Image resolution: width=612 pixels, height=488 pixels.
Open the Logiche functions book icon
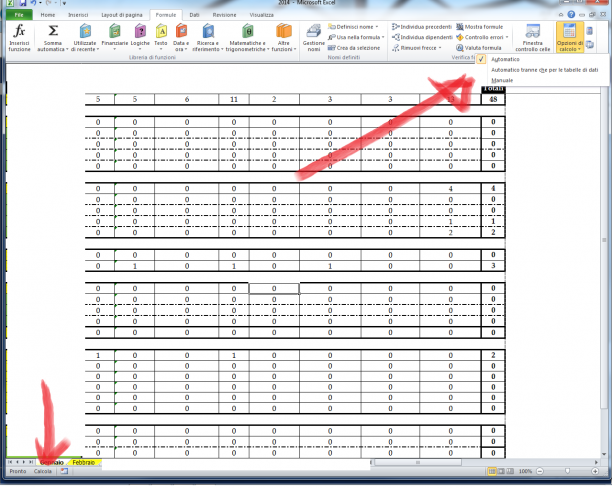[x=140, y=30]
